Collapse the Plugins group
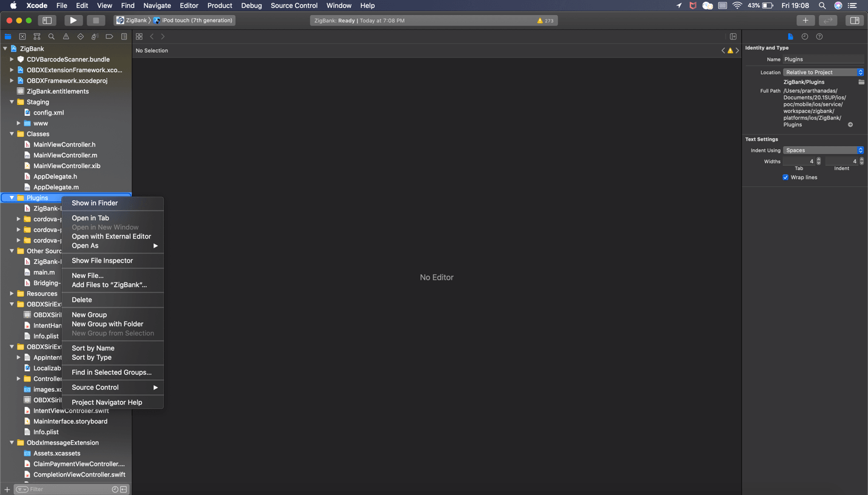Image resolution: width=868 pixels, height=495 pixels. [12, 198]
